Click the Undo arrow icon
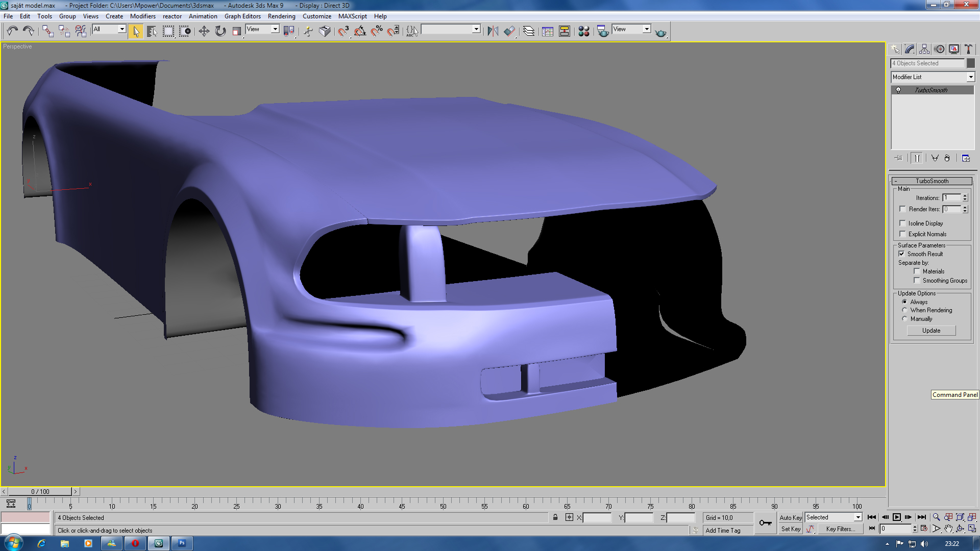This screenshot has height=551, width=980. 12,31
